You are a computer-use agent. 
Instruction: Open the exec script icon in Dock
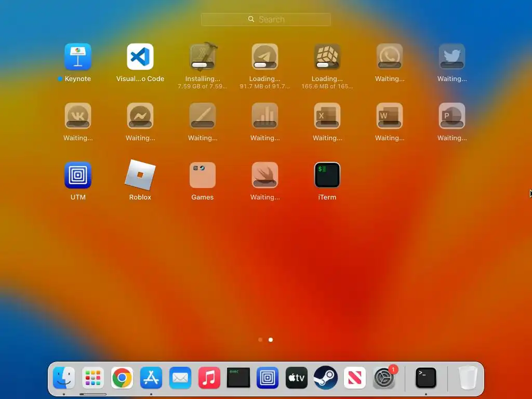(238, 378)
